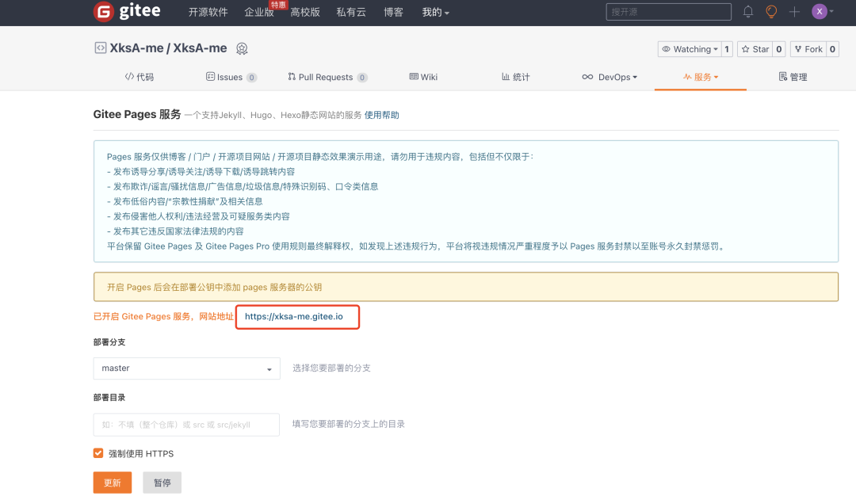Image resolution: width=856 pixels, height=504 pixels.
Task: Open the 使用帮助 help link
Action: click(381, 115)
